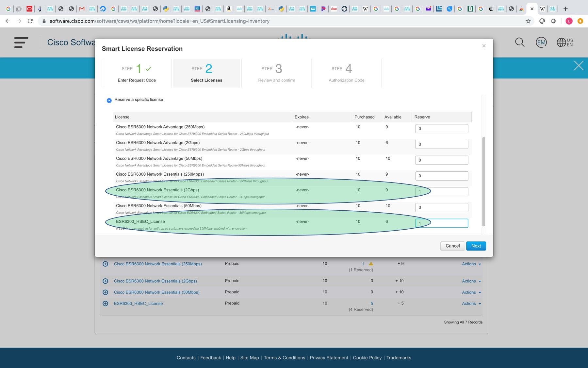Open Actions dropdown for Essentials (250Mbps)

tap(471, 264)
